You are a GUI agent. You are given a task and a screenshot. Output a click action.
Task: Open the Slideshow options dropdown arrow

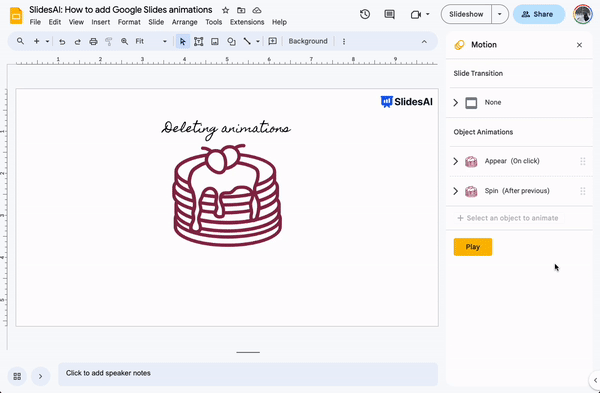click(x=499, y=15)
